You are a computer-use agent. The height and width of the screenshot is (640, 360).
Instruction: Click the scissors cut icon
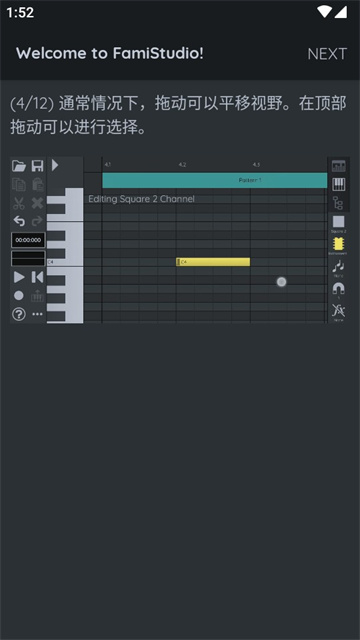pyautogui.click(x=19, y=203)
